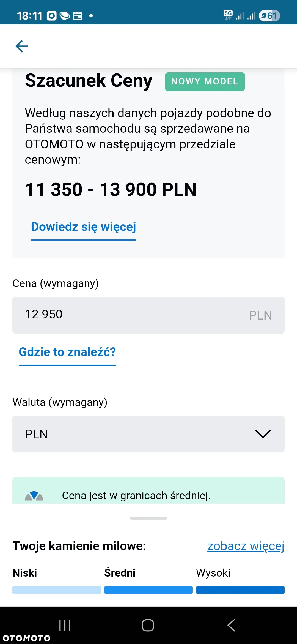Tap the battery level indicator
297x644 pixels.
click(x=269, y=16)
